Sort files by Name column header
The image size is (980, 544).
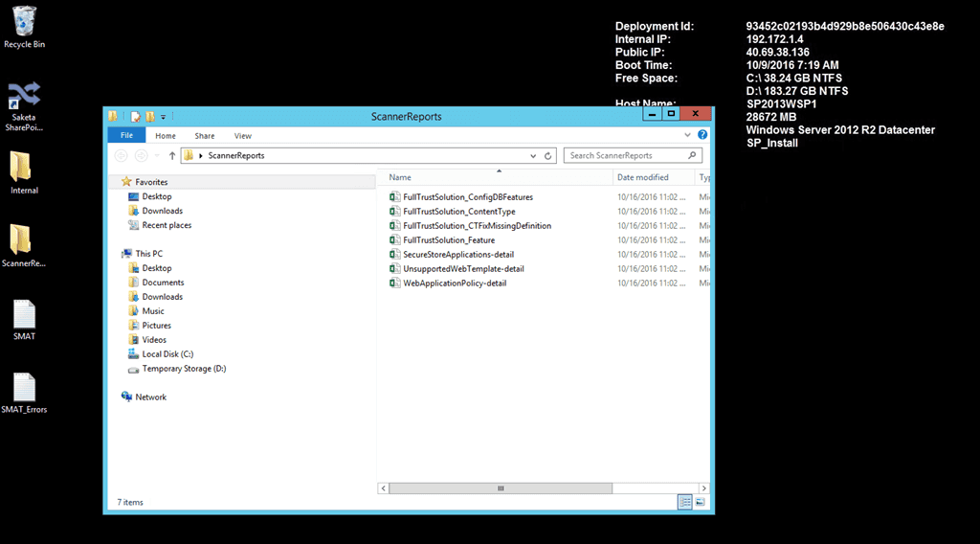pyautogui.click(x=400, y=177)
